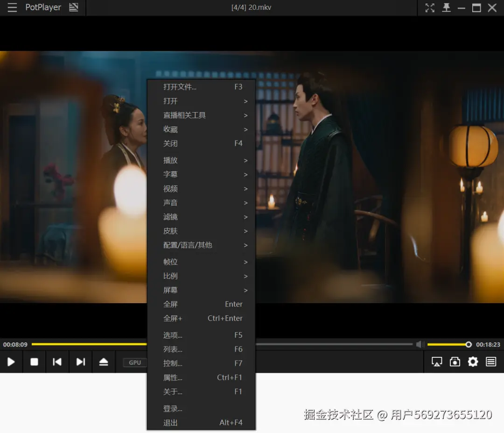Select 打开文件... menu entry
Screen dimensions: 504x433
(x=202, y=87)
